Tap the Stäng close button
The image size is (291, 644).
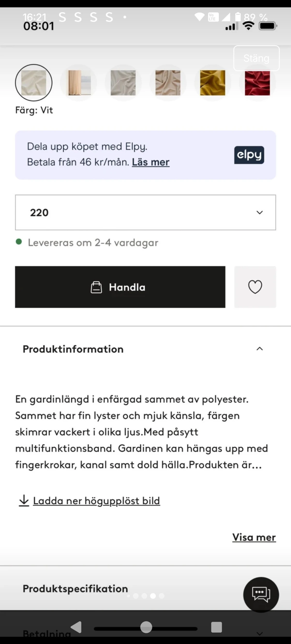point(256,58)
